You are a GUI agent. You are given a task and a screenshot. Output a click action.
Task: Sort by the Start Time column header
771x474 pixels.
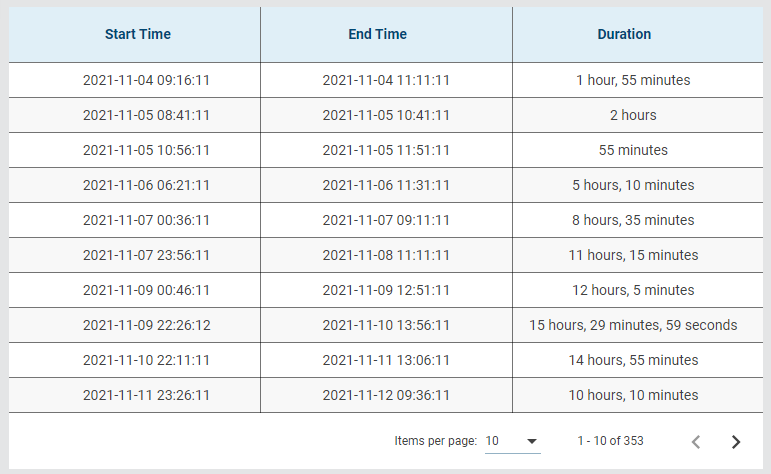click(x=138, y=34)
